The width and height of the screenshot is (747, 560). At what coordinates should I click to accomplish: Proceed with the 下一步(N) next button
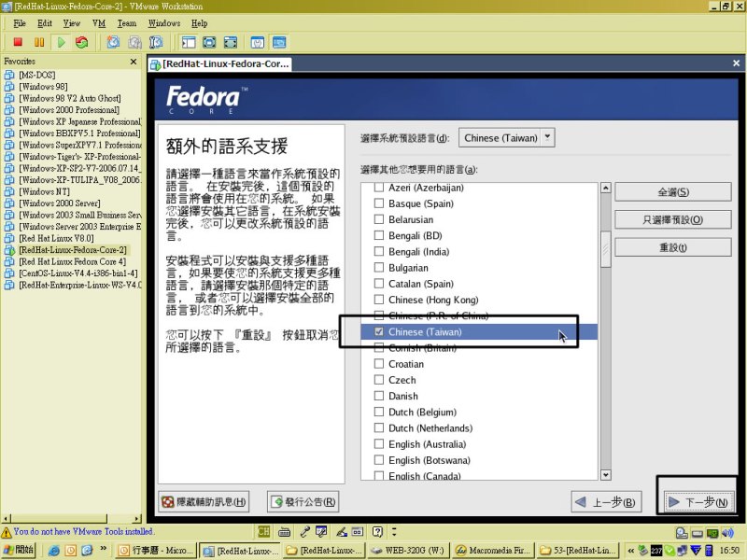(698, 502)
